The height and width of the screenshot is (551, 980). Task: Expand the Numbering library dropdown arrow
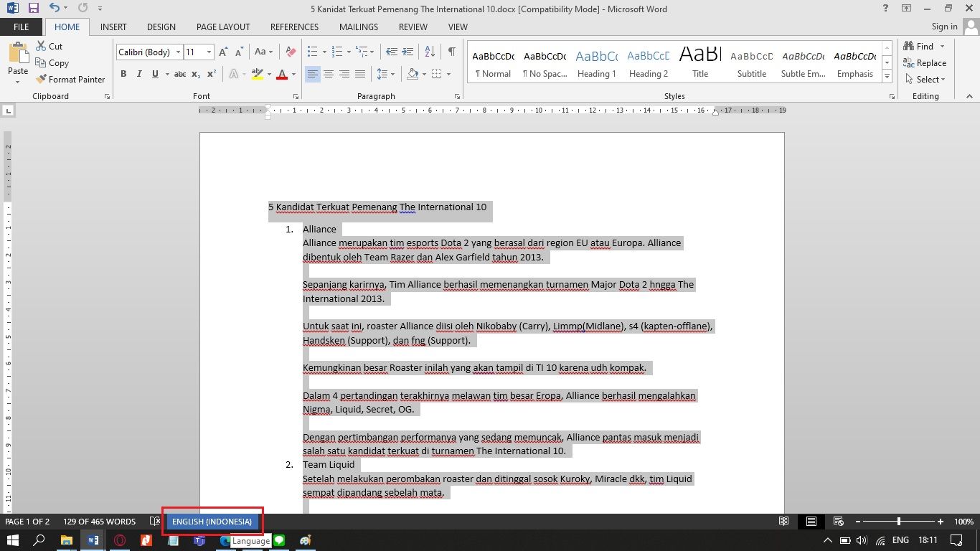tap(349, 52)
